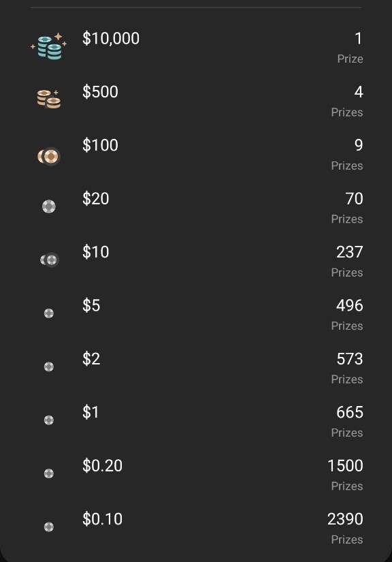Tap the coin icon next to $1
The image size is (392, 562).
pos(48,420)
